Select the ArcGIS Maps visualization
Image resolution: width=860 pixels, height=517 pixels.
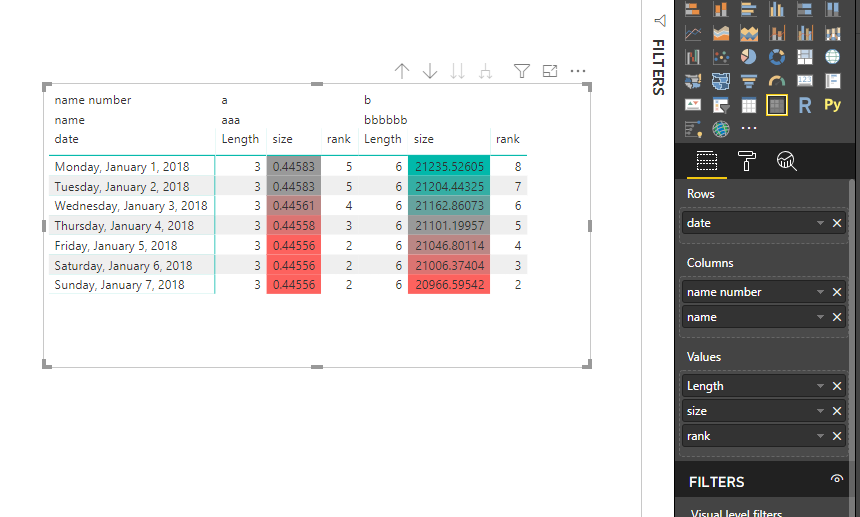tap(721, 129)
